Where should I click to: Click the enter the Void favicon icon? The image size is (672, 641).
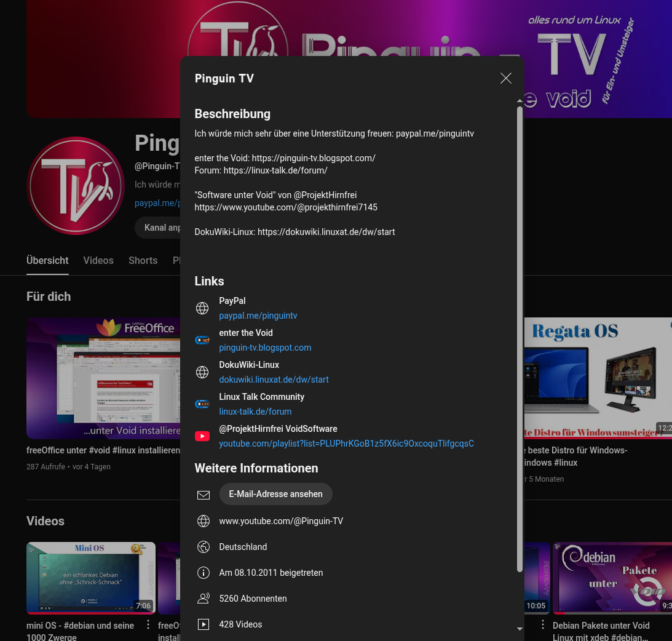click(x=202, y=340)
